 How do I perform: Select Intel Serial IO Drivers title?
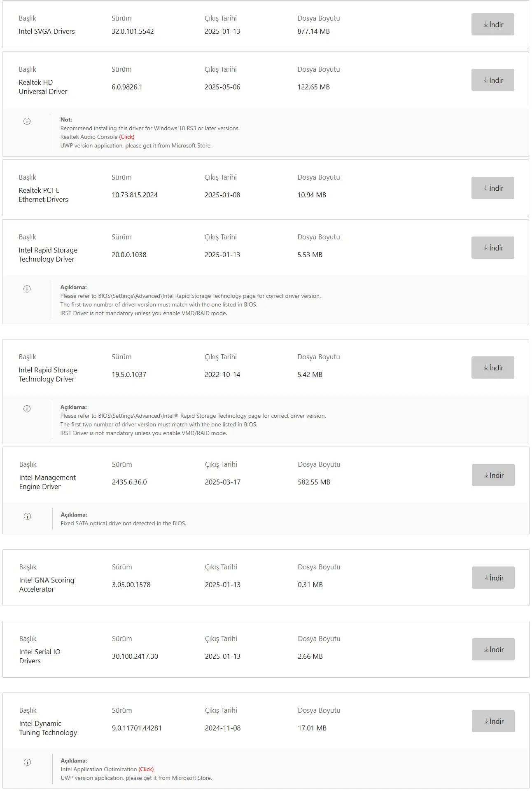pyautogui.click(x=40, y=656)
